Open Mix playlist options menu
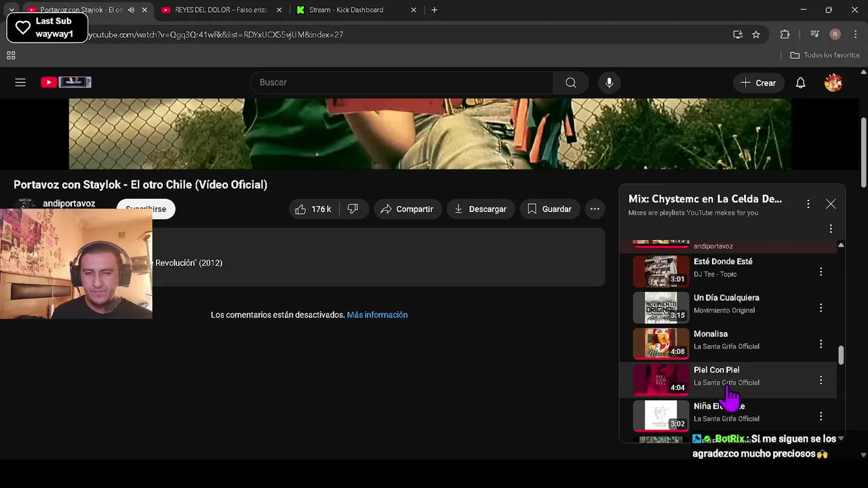Image resolution: width=868 pixels, height=488 pixels. click(808, 203)
